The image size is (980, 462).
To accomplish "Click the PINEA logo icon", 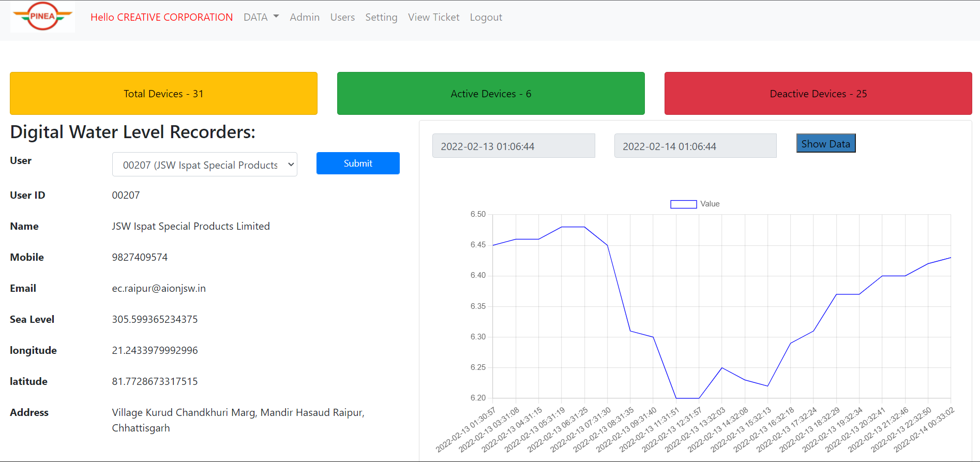I will pyautogui.click(x=42, y=17).
